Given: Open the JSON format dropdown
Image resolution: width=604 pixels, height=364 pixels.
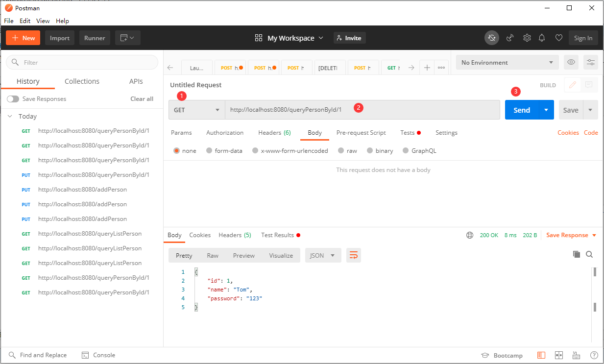Looking at the screenshot, I should coord(323,255).
